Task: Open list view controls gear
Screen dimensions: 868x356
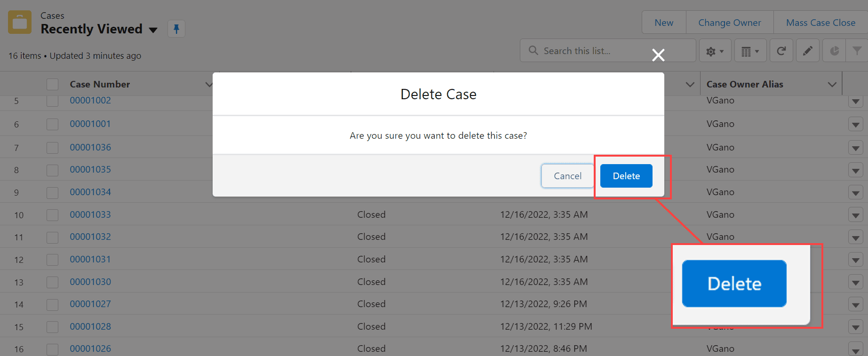Action: [715, 51]
